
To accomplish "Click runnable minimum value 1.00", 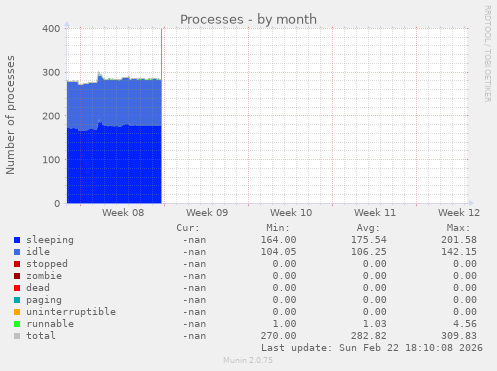I will [284, 324].
